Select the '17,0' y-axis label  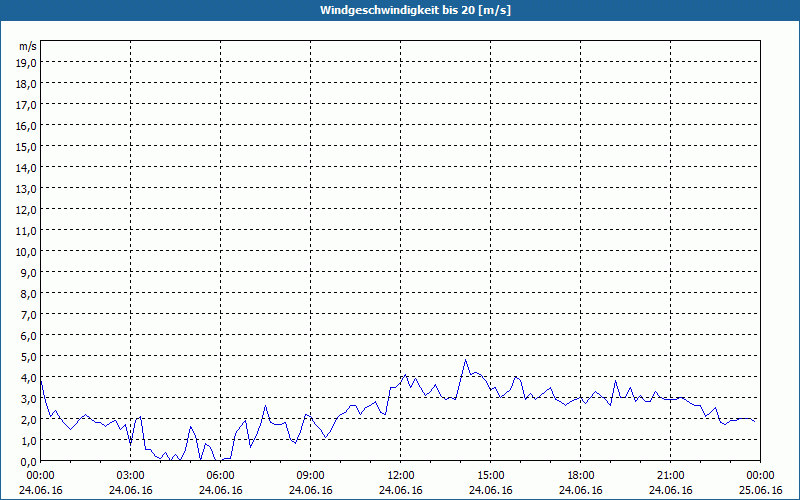click(27, 105)
